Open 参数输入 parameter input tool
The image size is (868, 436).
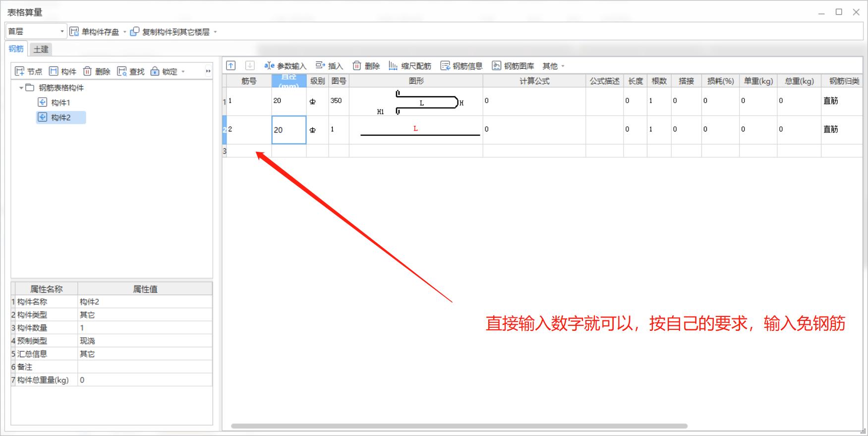(285, 66)
